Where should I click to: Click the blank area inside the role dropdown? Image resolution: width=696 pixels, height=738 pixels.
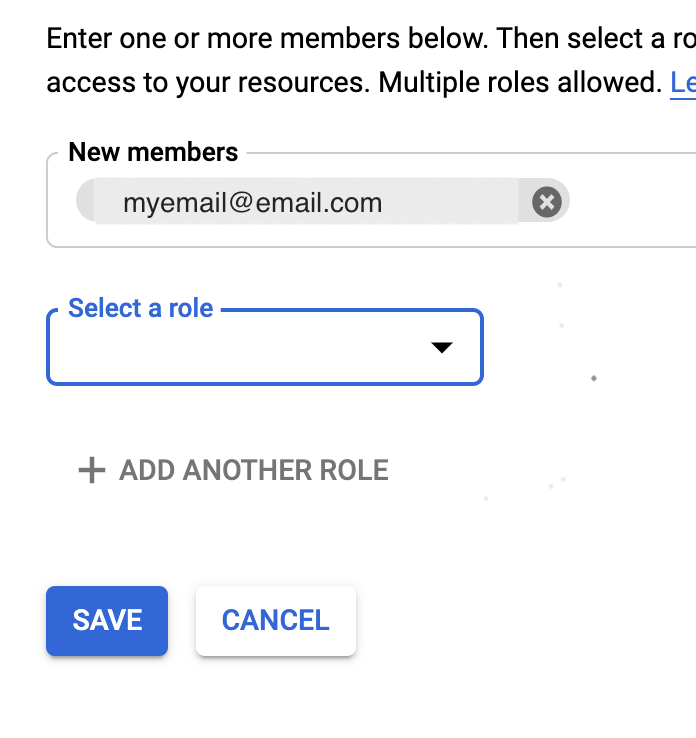click(230, 350)
